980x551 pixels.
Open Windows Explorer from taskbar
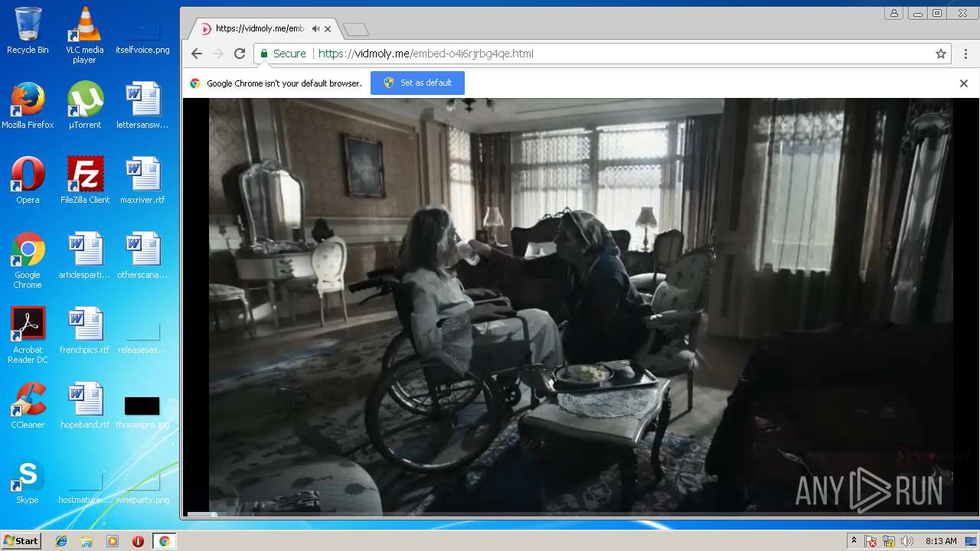click(87, 541)
